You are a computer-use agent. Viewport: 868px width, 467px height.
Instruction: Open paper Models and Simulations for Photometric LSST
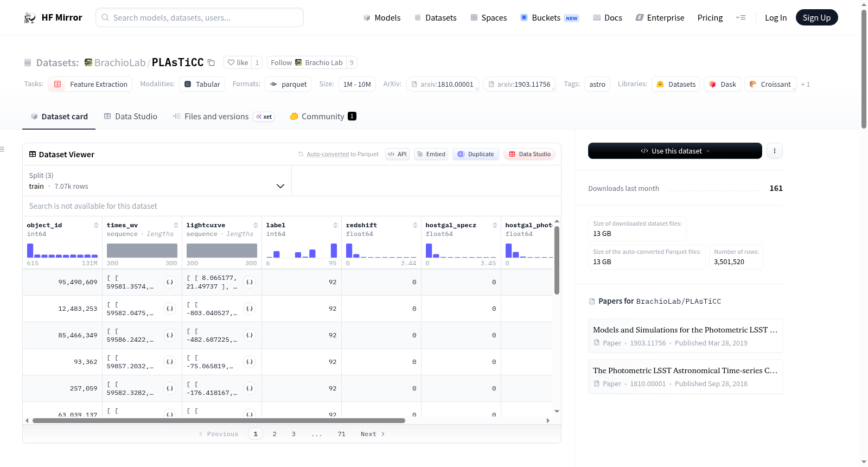click(x=685, y=336)
